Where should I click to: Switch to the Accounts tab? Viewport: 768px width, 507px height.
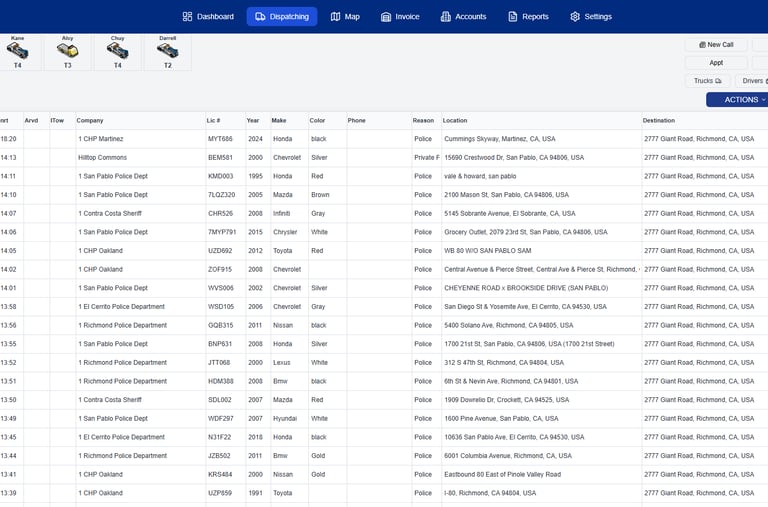pyautogui.click(x=463, y=17)
